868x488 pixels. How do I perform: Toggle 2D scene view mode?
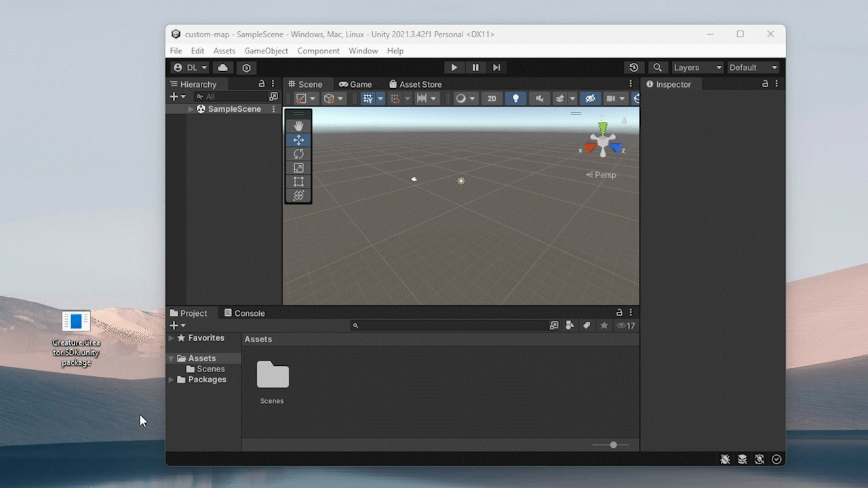tap(492, 99)
